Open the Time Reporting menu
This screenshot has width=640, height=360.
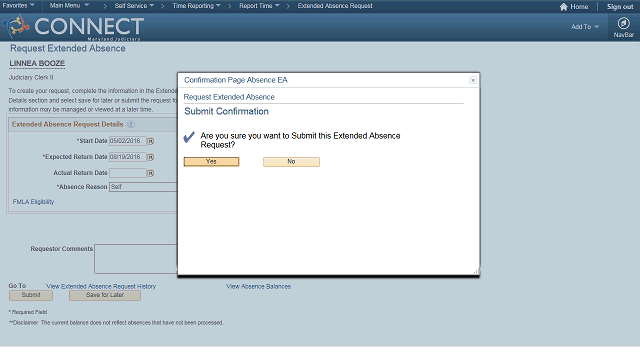(196, 6)
